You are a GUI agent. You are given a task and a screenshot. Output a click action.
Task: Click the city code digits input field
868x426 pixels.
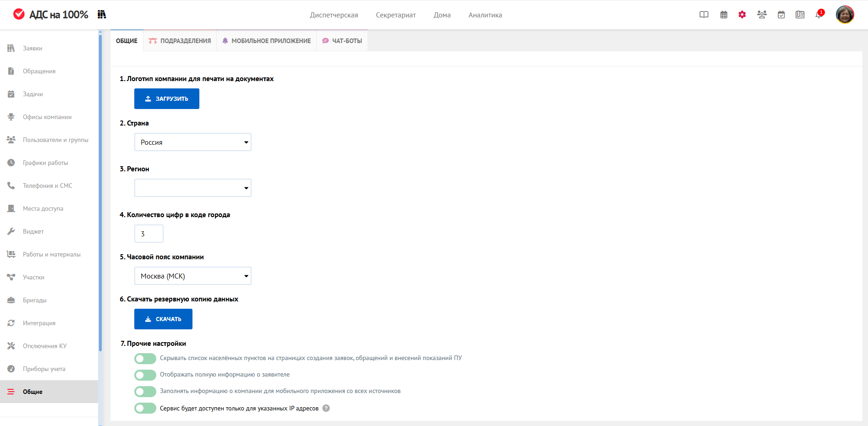coord(148,234)
